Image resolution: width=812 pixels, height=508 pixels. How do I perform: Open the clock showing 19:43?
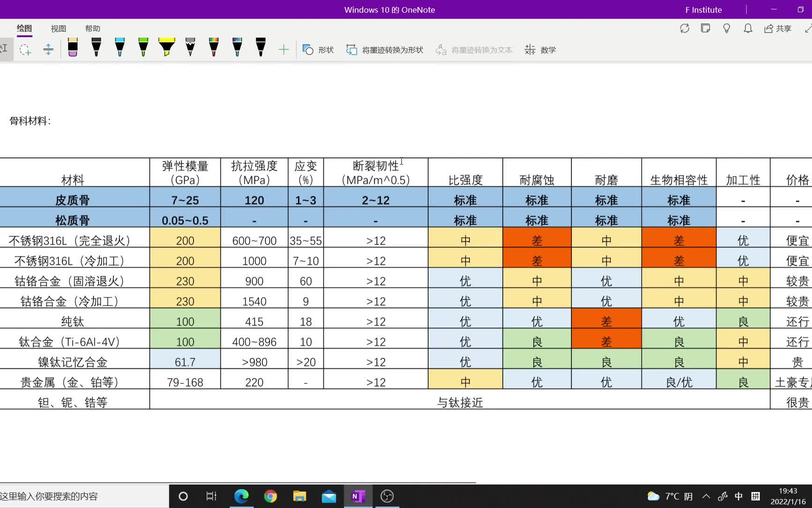(788, 496)
